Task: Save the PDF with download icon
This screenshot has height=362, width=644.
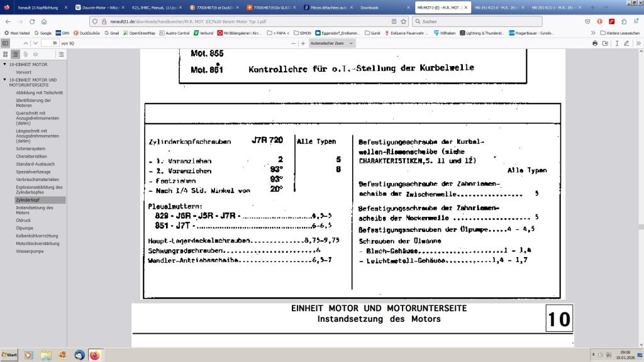Action: point(605,43)
